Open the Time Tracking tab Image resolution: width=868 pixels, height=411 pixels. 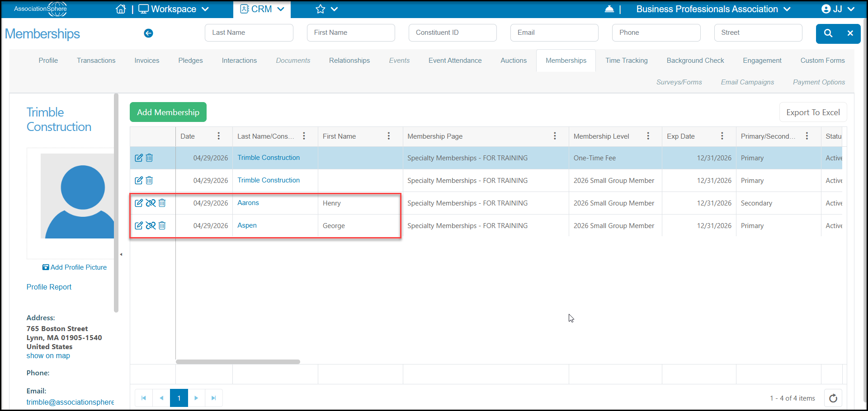click(x=627, y=61)
